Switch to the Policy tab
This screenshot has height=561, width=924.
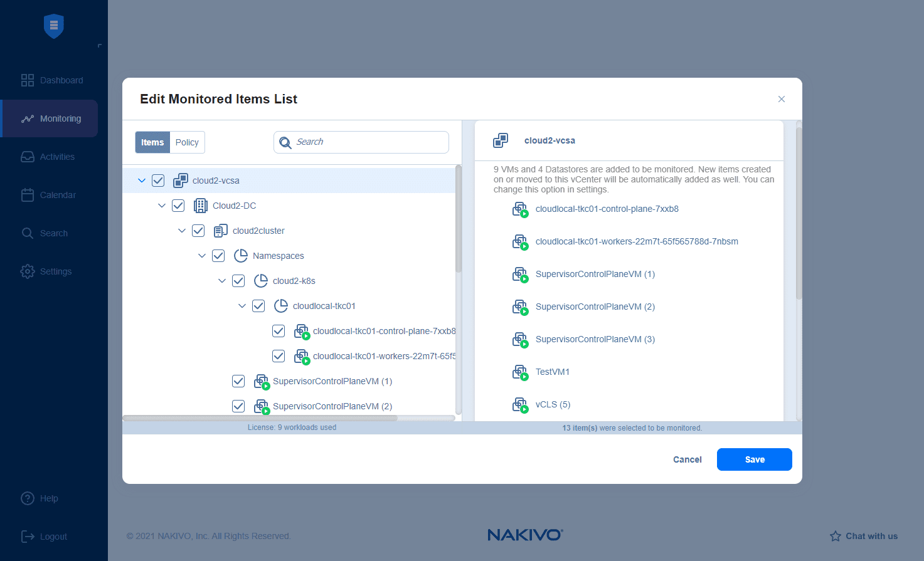click(187, 142)
